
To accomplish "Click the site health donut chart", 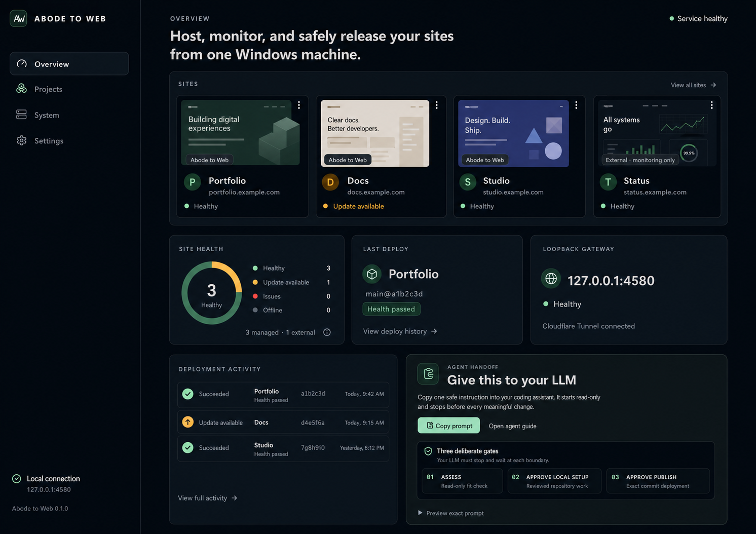I will (212, 293).
